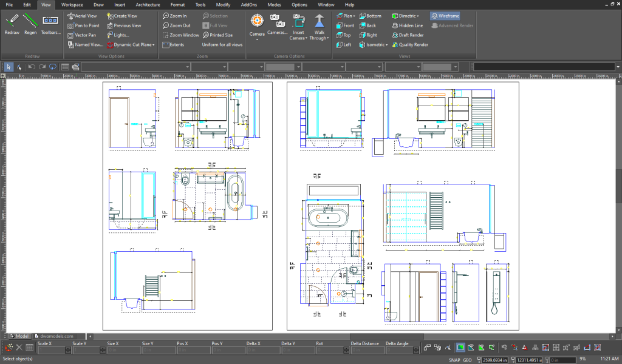622x364 pixels.
Task: Click the 12311.4951 coordinate field
Action: pos(529,360)
